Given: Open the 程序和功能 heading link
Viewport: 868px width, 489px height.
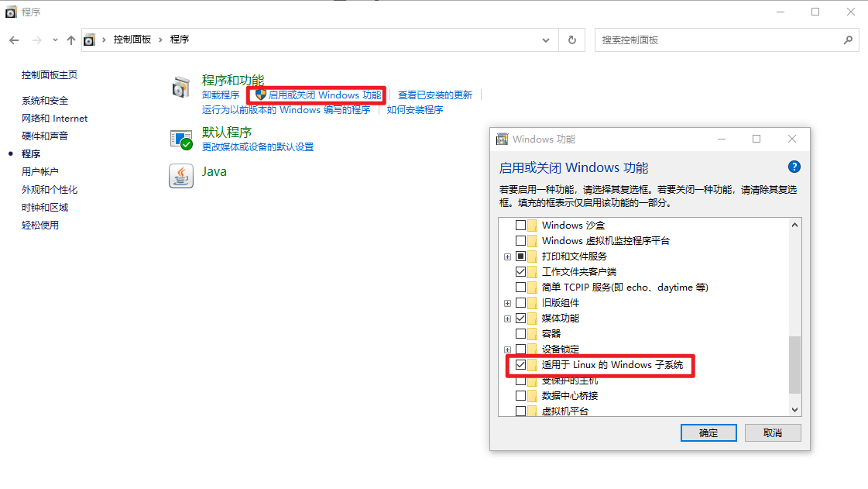Looking at the screenshot, I should tap(233, 81).
